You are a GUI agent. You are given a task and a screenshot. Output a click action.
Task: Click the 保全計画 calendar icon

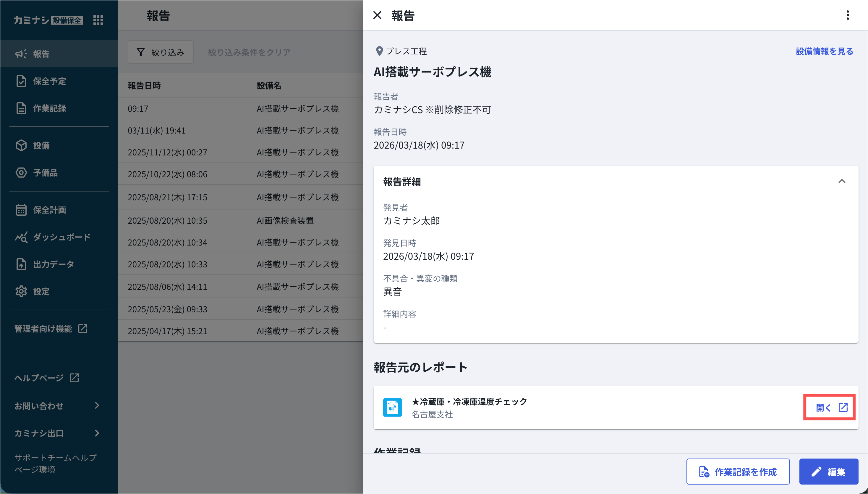coord(21,210)
